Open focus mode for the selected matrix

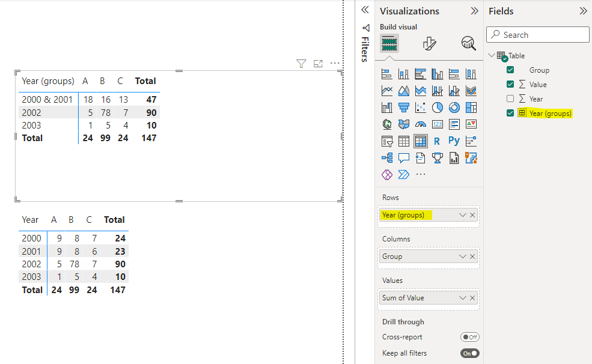pyautogui.click(x=318, y=64)
